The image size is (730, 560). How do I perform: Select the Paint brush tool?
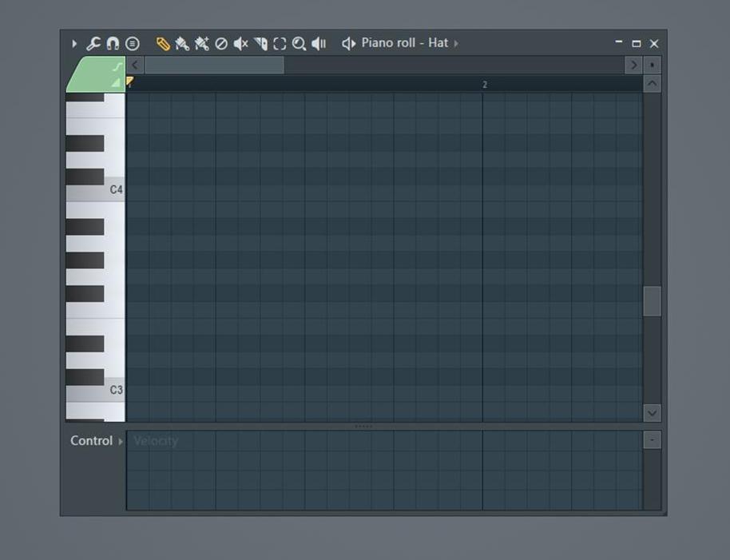click(x=181, y=44)
